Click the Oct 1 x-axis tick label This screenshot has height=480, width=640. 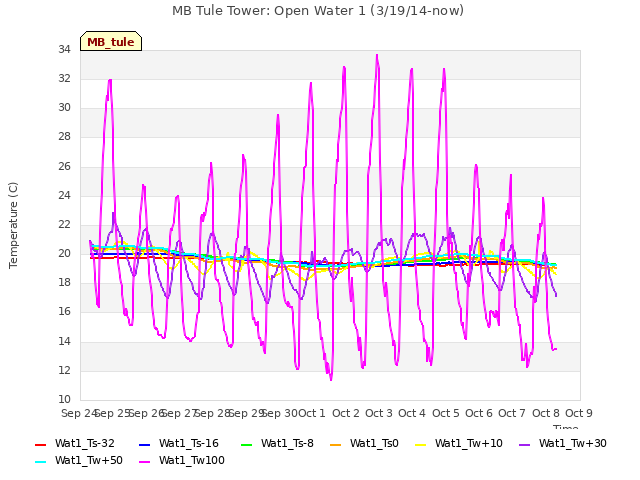(x=312, y=413)
